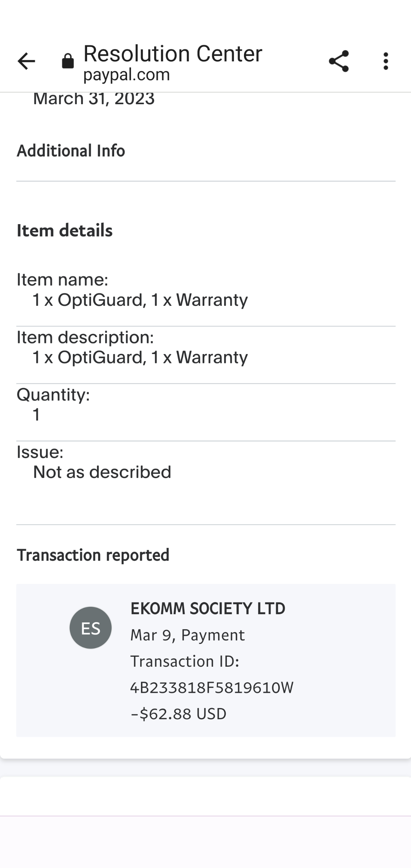Select transaction ID 4B233818F5819610W
Screen dimensions: 411x868
pos(212,687)
